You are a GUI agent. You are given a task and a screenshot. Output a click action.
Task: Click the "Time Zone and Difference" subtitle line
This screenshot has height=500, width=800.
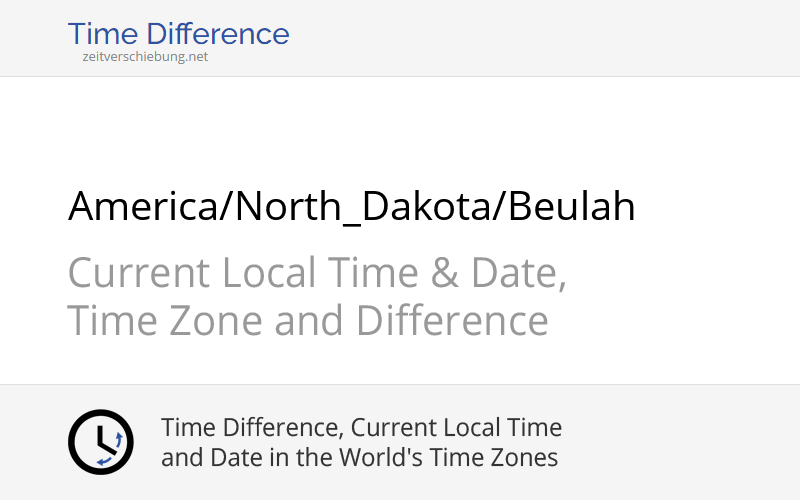[x=308, y=321]
